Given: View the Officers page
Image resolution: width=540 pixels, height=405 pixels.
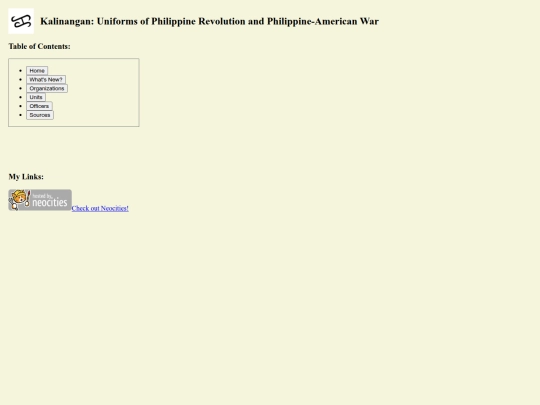Looking at the screenshot, I should pyautogui.click(x=39, y=106).
